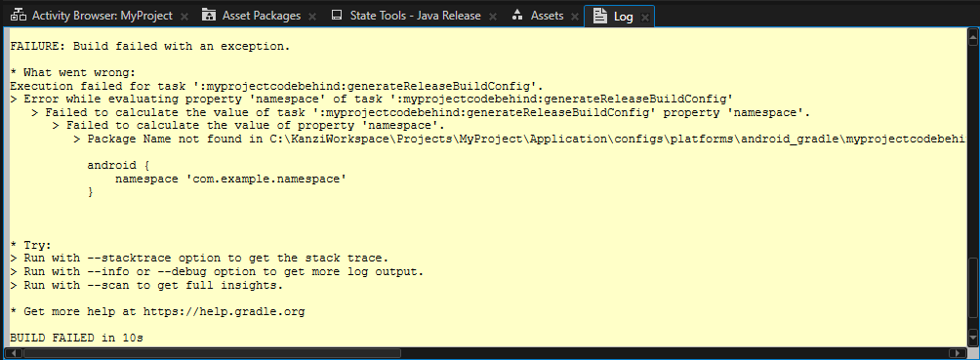Close the Assets tab
Screen dimensions: 980x360
tap(575, 17)
